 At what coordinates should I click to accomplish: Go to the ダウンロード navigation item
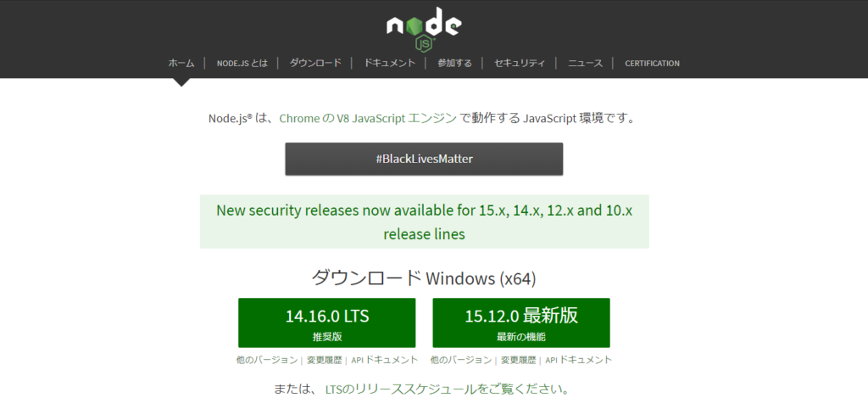pyautogui.click(x=315, y=63)
